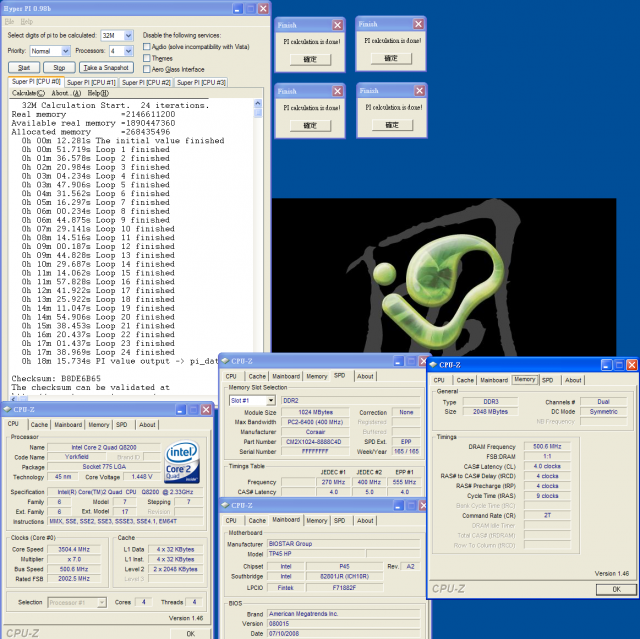Confirm the top-right Finish dialog
The image size is (640, 639).
pyautogui.click(x=391, y=58)
